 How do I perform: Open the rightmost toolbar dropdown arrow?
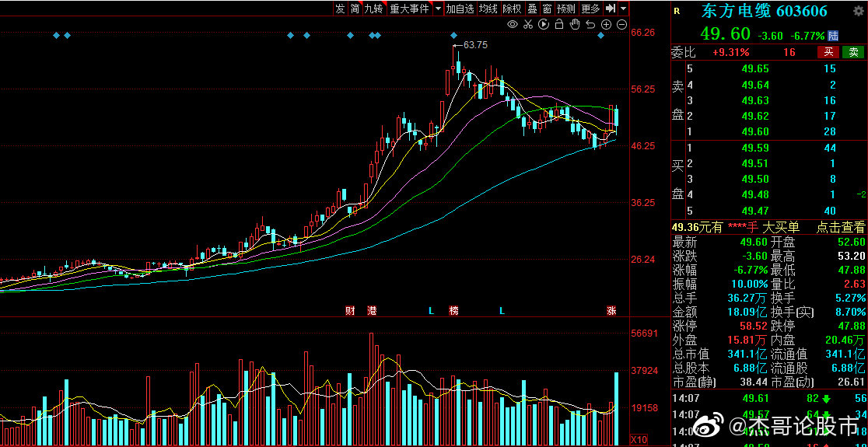point(623,9)
